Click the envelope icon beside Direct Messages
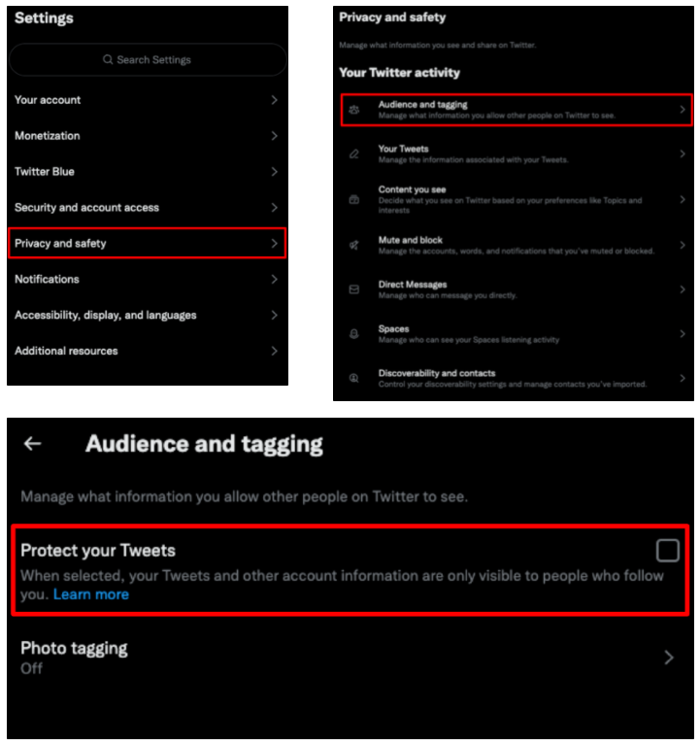Screen dimensions: 700x746 (354, 289)
